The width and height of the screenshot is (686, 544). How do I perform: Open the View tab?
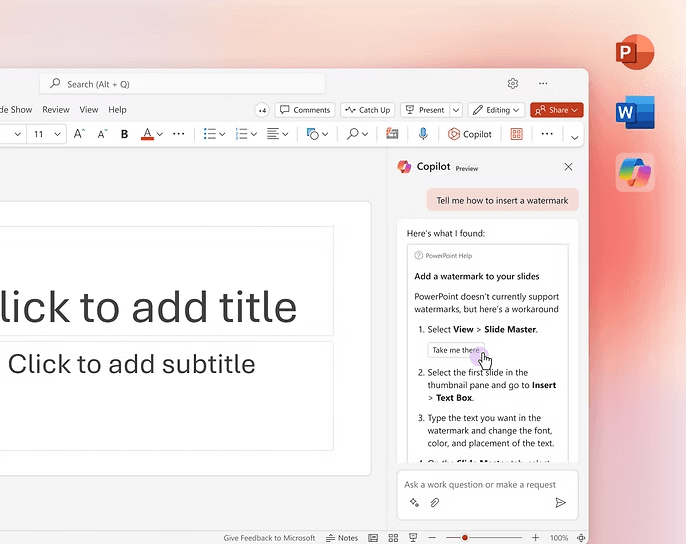point(89,110)
